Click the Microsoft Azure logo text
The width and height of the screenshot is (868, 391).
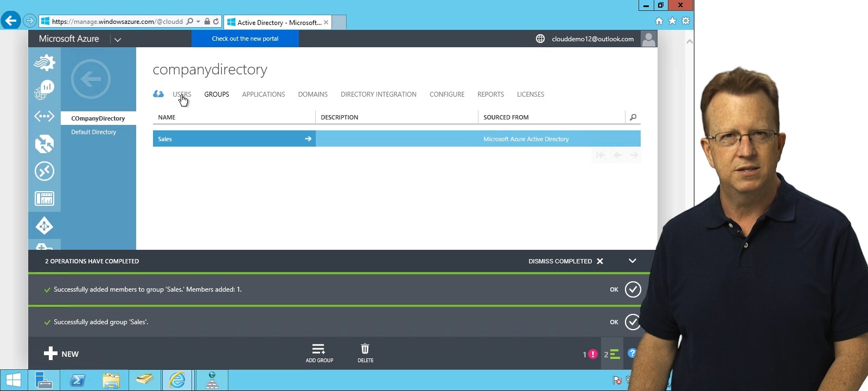click(x=69, y=39)
